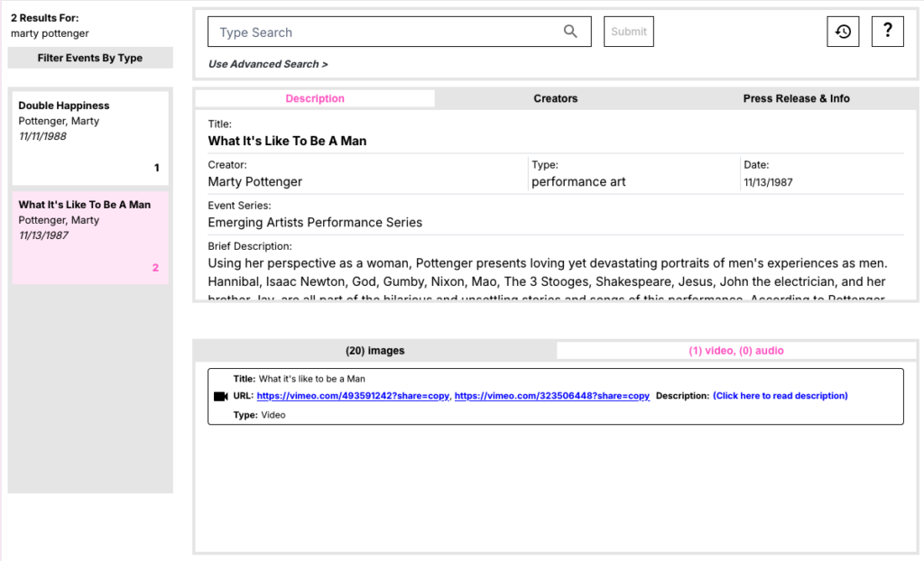Select the Double Happiness result
924x561 pixels.
pos(90,137)
